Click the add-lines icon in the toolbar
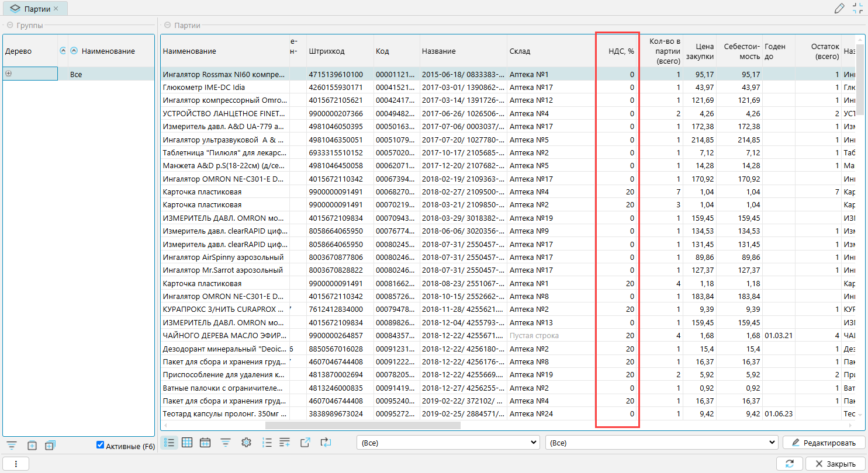 tap(285, 443)
